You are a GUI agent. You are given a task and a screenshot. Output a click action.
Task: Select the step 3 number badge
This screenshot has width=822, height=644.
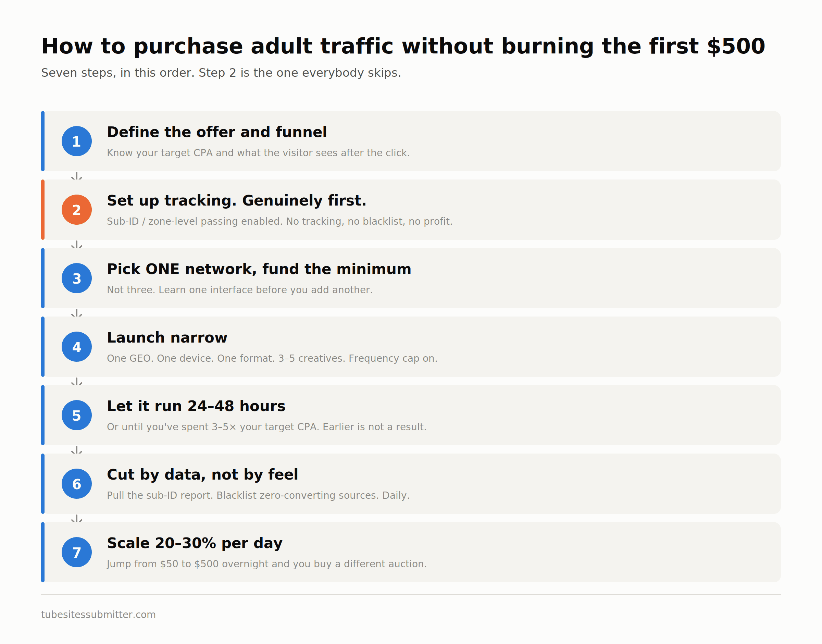pos(76,278)
